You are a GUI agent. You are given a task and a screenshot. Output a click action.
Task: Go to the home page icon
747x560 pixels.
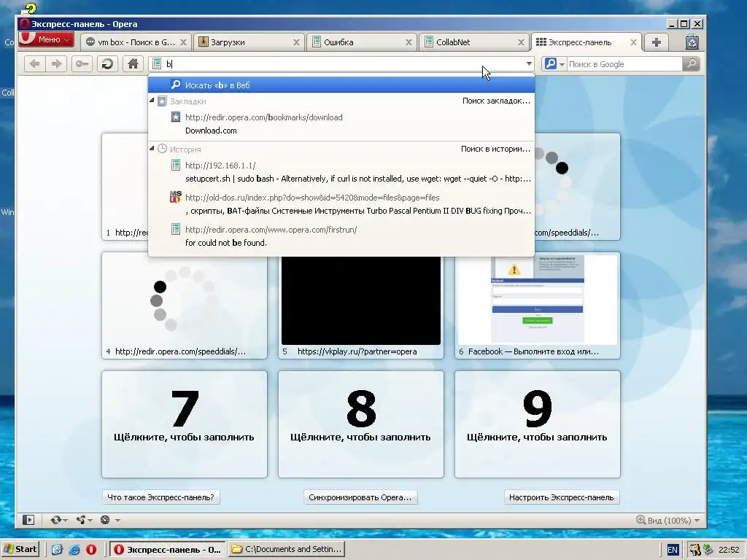coord(133,64)
